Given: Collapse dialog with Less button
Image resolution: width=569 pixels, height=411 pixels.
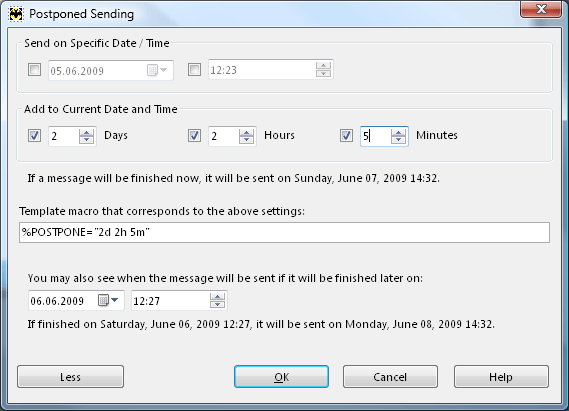Looking at the screenshot, I should [70, 377].
